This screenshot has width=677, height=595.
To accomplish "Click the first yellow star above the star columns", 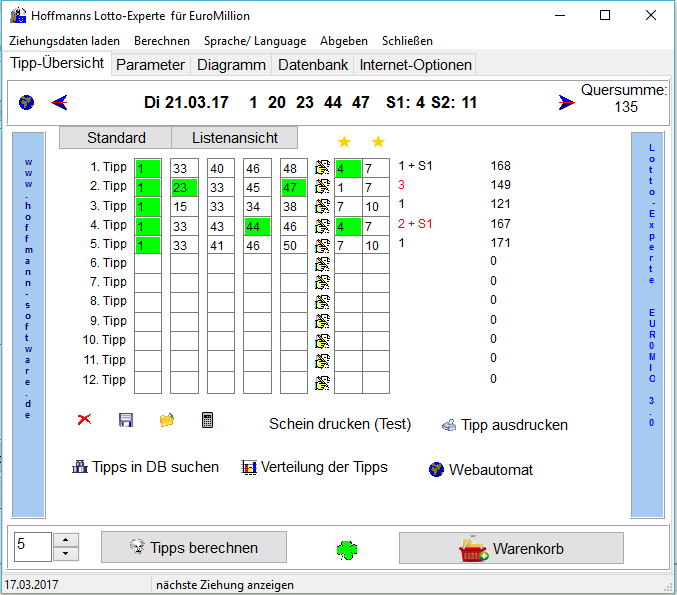I will pyautogui.click(x=344, y=141).
